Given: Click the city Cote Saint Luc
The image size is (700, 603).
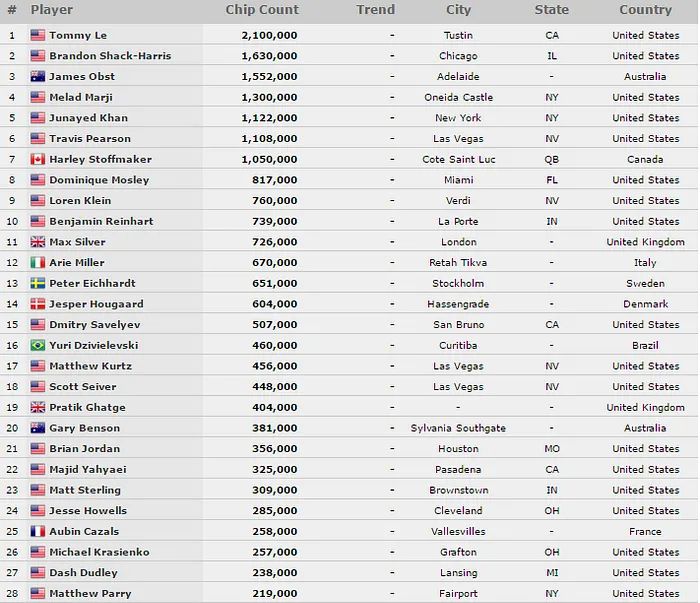Looking at the screenshot, I should pyautogui.click(x=458, y=159).
